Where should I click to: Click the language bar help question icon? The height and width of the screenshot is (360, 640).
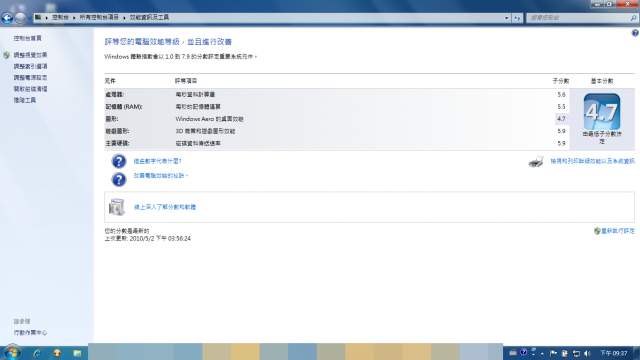523,352
